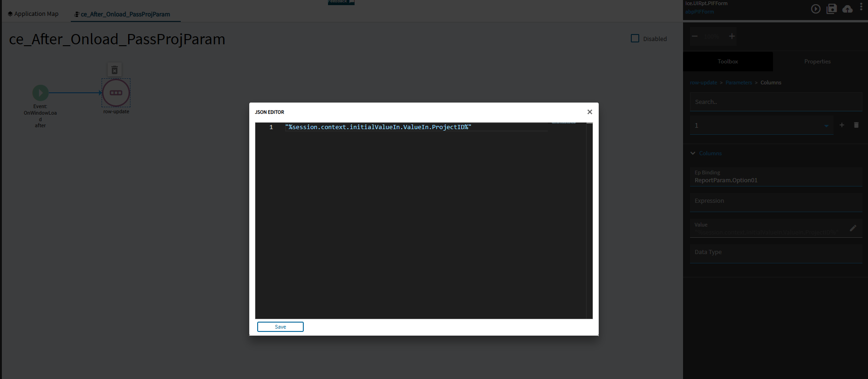Click the 100% zoom value

point(711,36)
